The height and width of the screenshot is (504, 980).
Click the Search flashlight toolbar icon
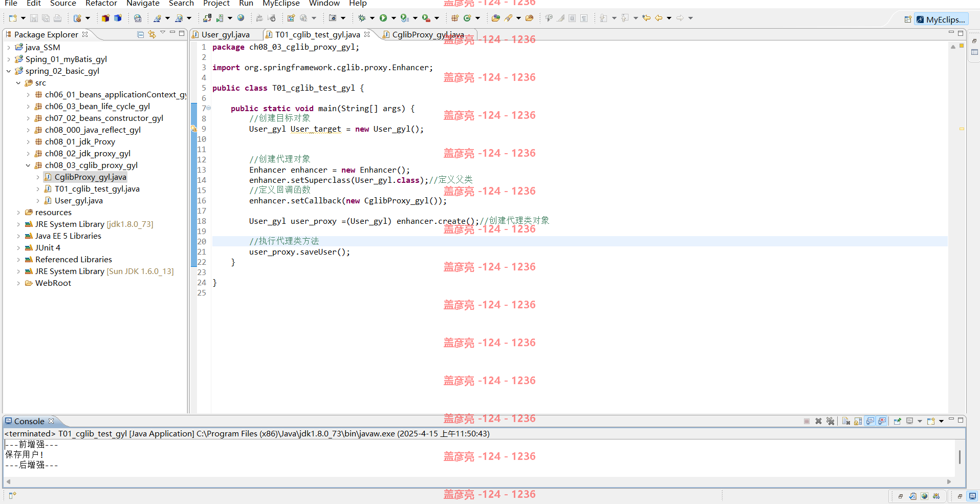[x=508, y=18]
